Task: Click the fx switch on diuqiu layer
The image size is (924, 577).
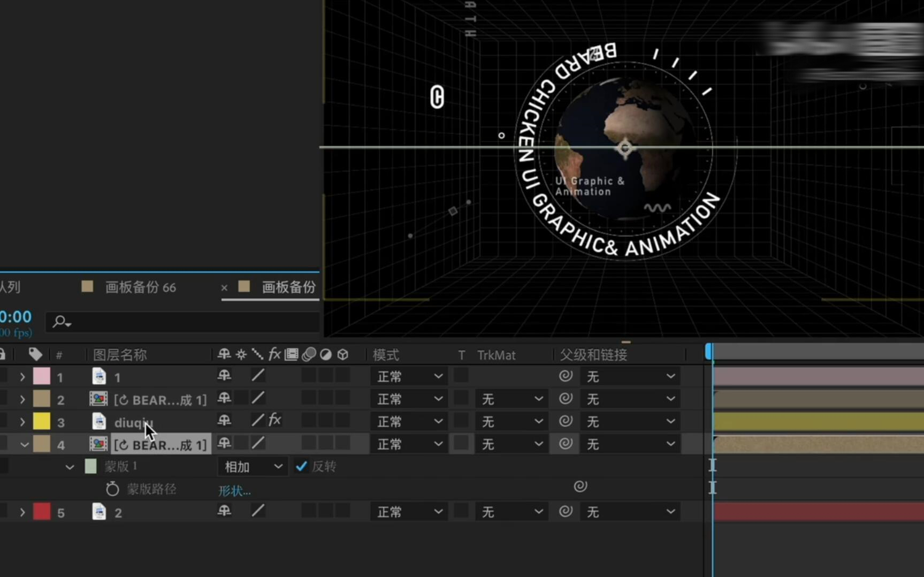Action: [274, 420]
